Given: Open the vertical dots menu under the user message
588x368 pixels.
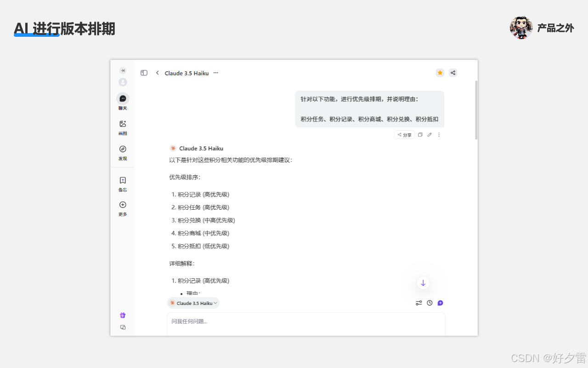Looking at the screenshot, I should click(439, 135).
